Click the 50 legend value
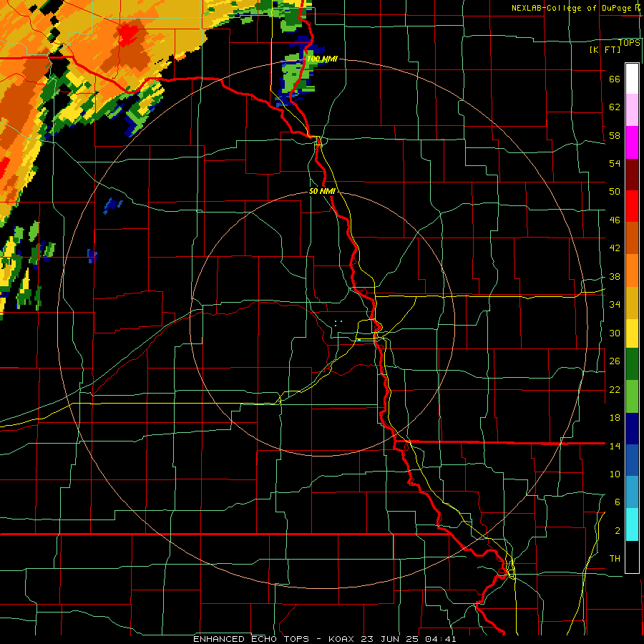The height and width of the screenshot is (644, 644). click(615, 192)
